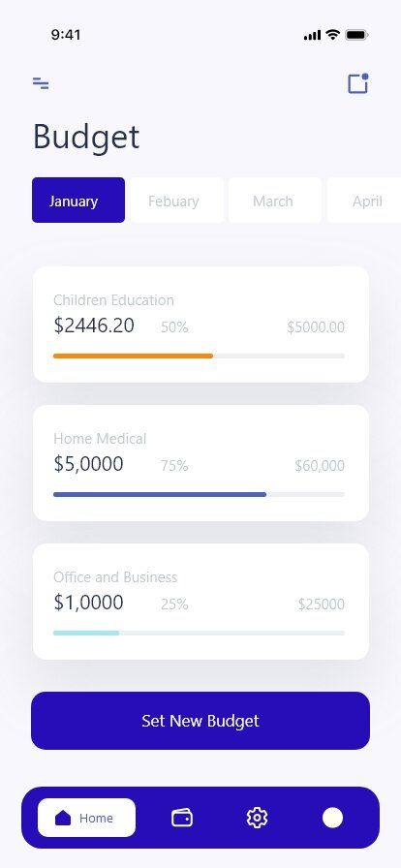Screen dimensions: 401x868
Task: Switch to the Febuary tab
Action: coord(177,200)
